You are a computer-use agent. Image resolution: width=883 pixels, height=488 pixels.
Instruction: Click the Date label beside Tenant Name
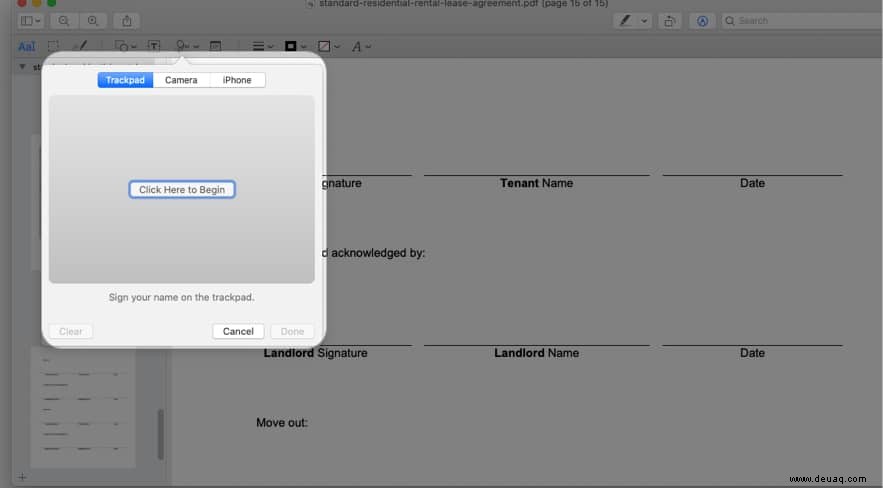(752, 183)
